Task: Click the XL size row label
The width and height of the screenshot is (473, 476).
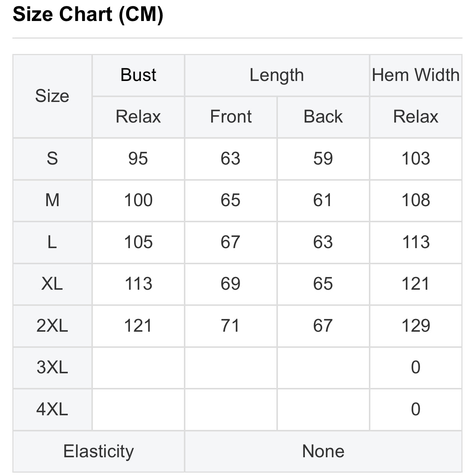Action: [x=52, y=284]
